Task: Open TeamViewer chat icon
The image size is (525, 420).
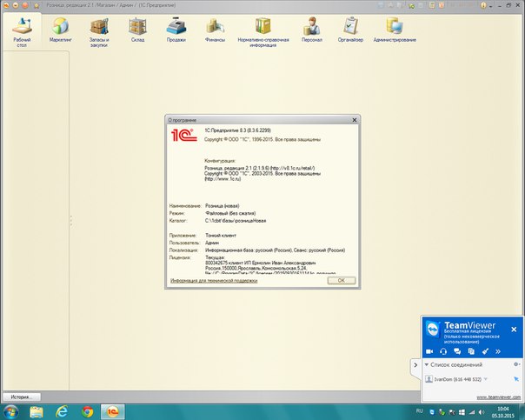Action: point(456,350)
